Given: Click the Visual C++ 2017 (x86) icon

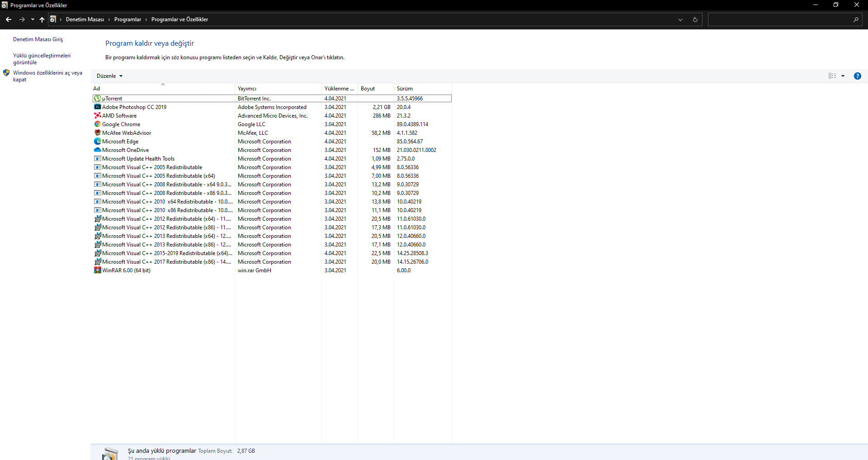Looking at the screenshot, I should pos(97,262).
